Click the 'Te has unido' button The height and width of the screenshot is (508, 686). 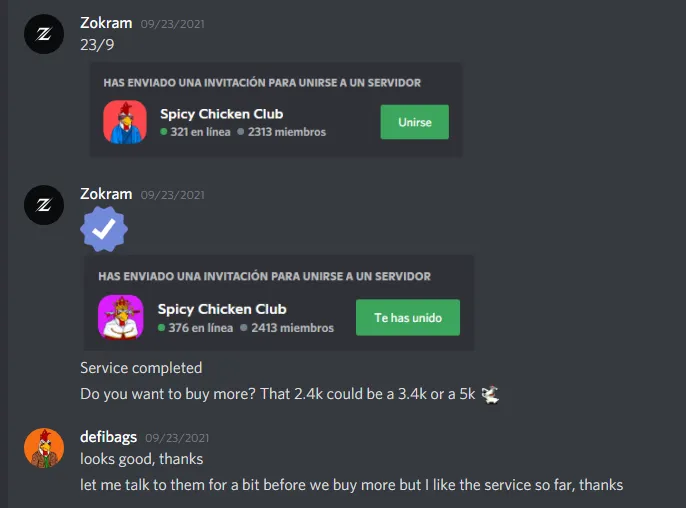tap(408, 318)
